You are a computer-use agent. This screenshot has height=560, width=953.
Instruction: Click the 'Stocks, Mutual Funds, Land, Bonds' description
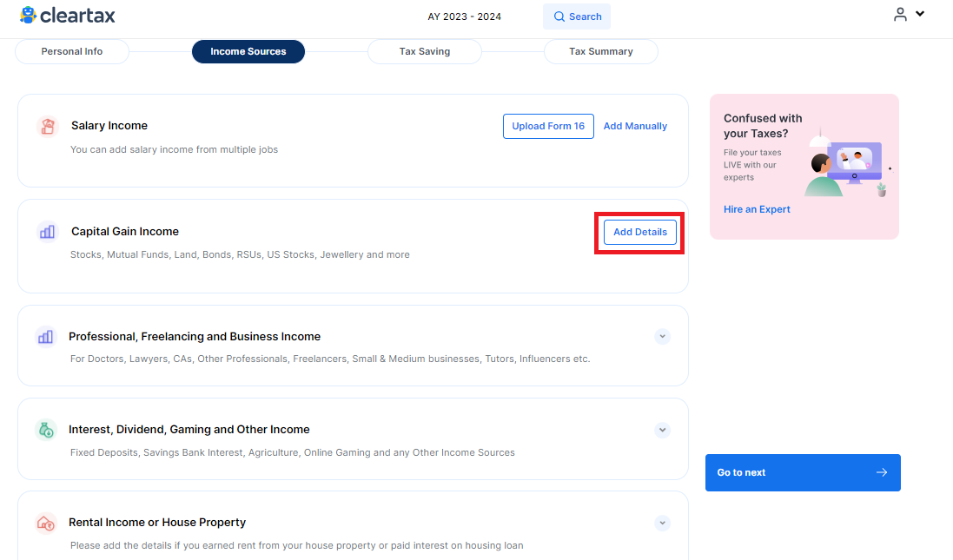click(x=240, y=254)
